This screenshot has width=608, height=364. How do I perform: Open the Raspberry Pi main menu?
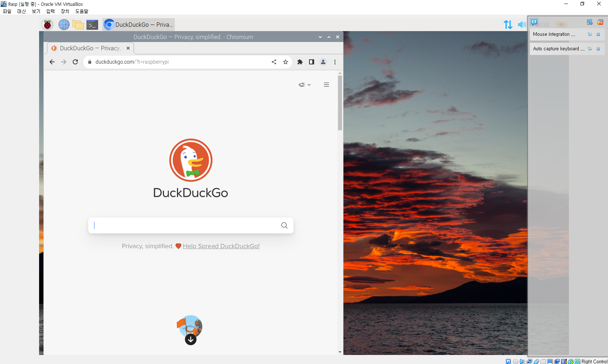(x=47, y=25)
